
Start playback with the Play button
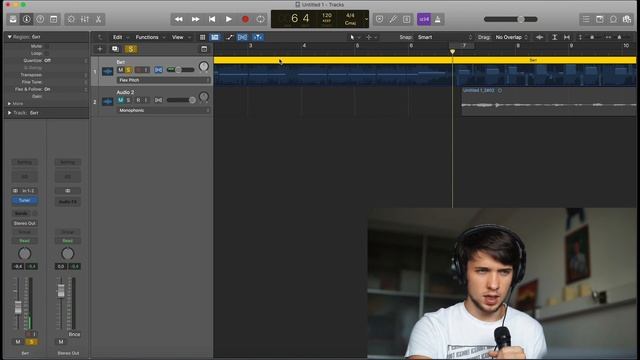click(x=229, y=19)
